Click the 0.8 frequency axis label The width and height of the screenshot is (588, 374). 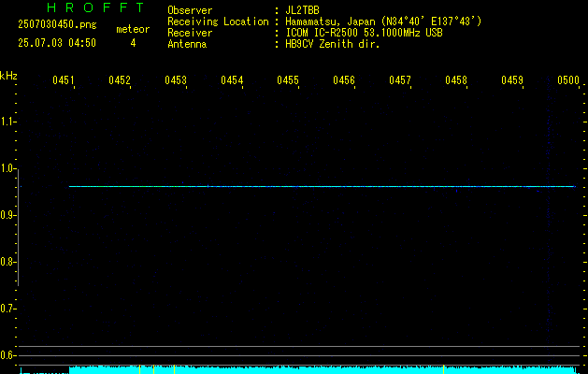(7, 262)
